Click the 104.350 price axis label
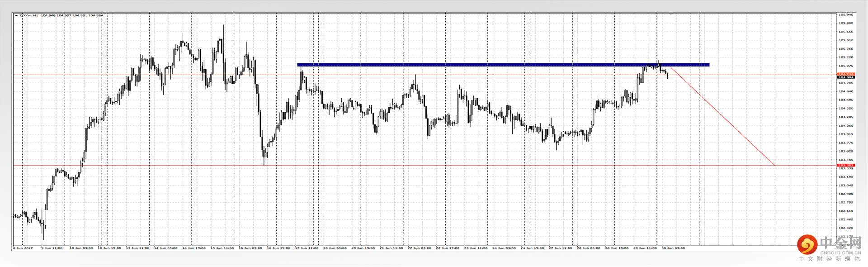868x267 pixels. point(846,109)
